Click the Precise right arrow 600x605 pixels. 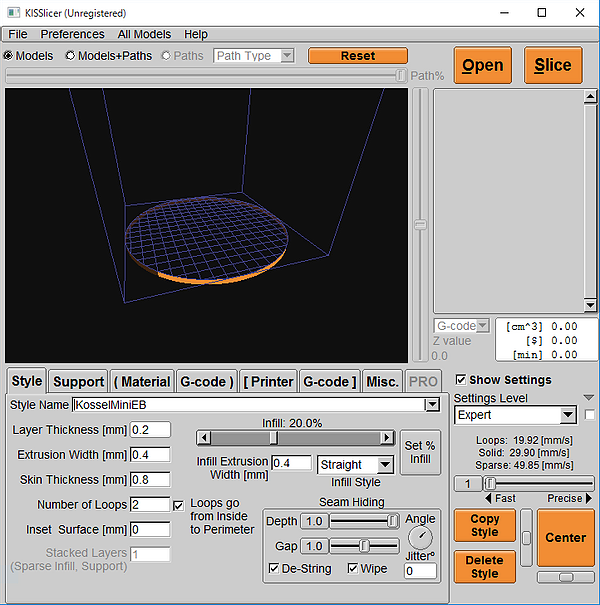tap(588, 498)
